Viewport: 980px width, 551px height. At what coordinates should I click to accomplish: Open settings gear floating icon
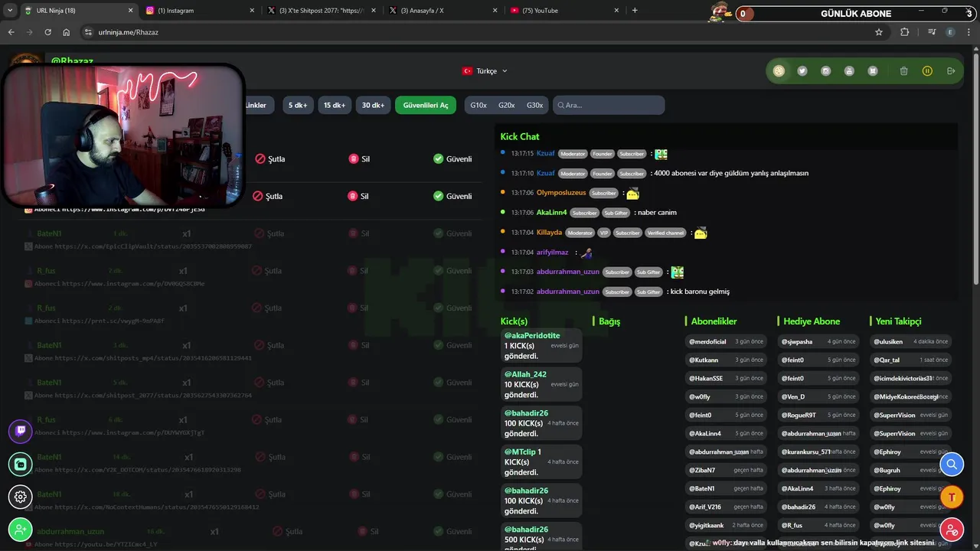pyautogui.click(x=21, y=497)
